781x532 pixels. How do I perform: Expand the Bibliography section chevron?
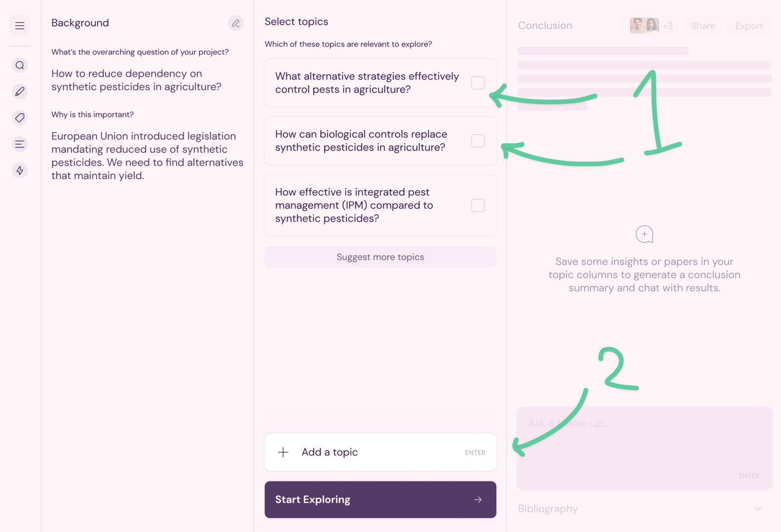pyautogui.click(x=758, y=509)
